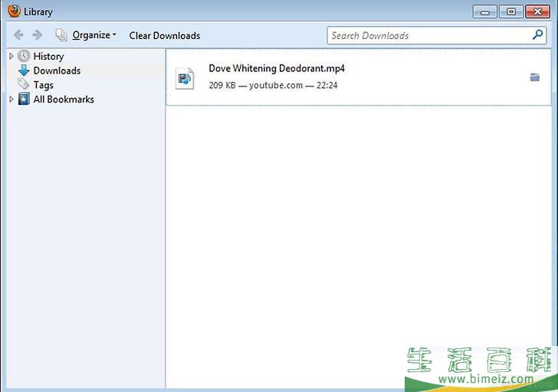This screenshot has width=558, height=392.
Task: Click the History clock icon
Action: [24, 56]
